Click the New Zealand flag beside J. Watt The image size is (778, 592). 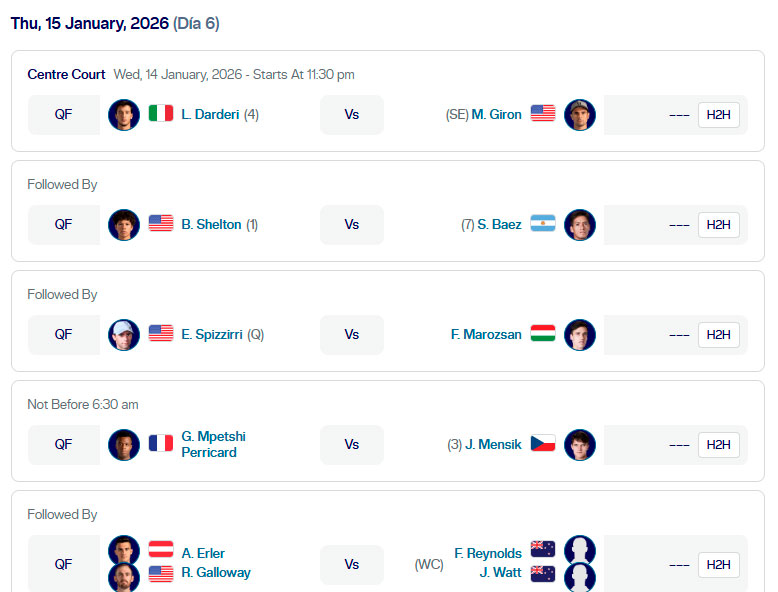point(543,573)
